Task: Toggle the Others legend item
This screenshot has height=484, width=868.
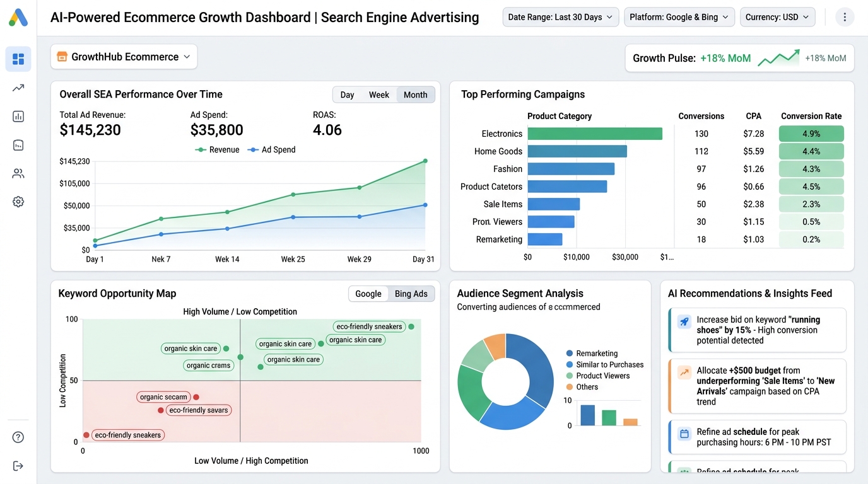Action: (582, 387)
